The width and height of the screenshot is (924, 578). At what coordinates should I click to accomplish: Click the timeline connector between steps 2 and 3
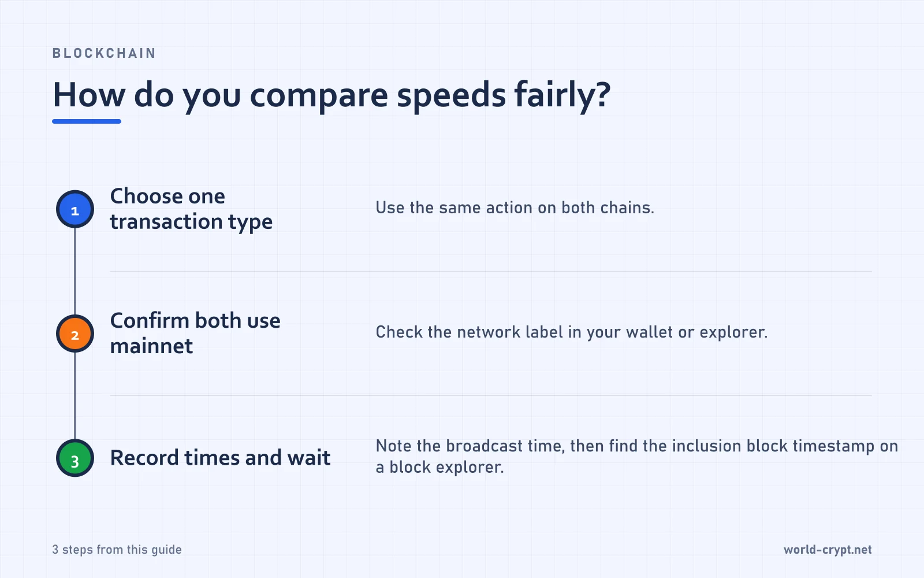coord(75,396)
